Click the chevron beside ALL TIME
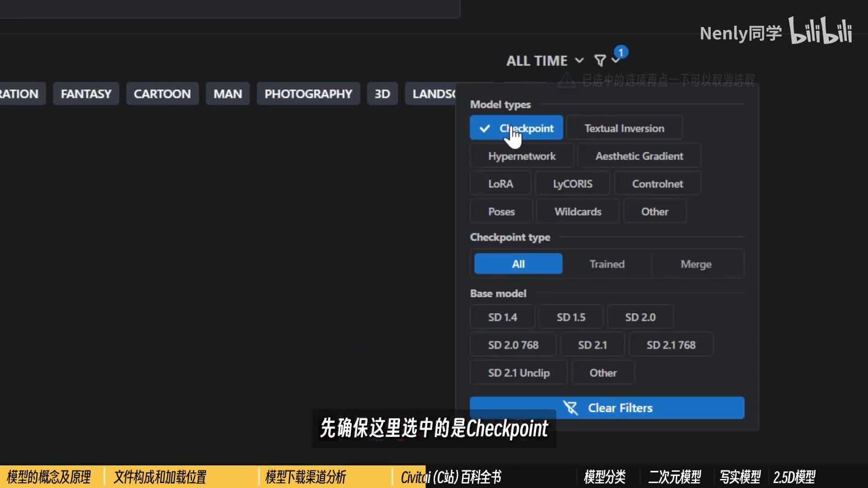 pyautogui.click(x=579, y=61)
